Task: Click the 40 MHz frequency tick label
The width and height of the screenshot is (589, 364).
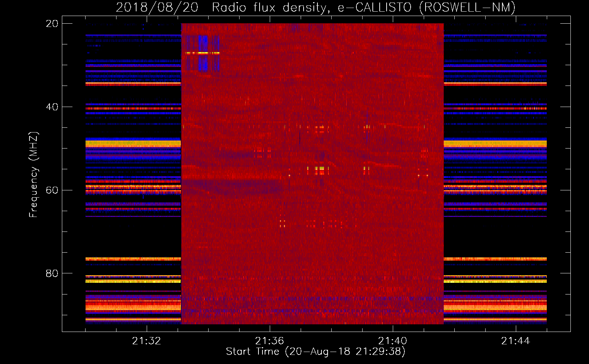Action: pos(52,107)
